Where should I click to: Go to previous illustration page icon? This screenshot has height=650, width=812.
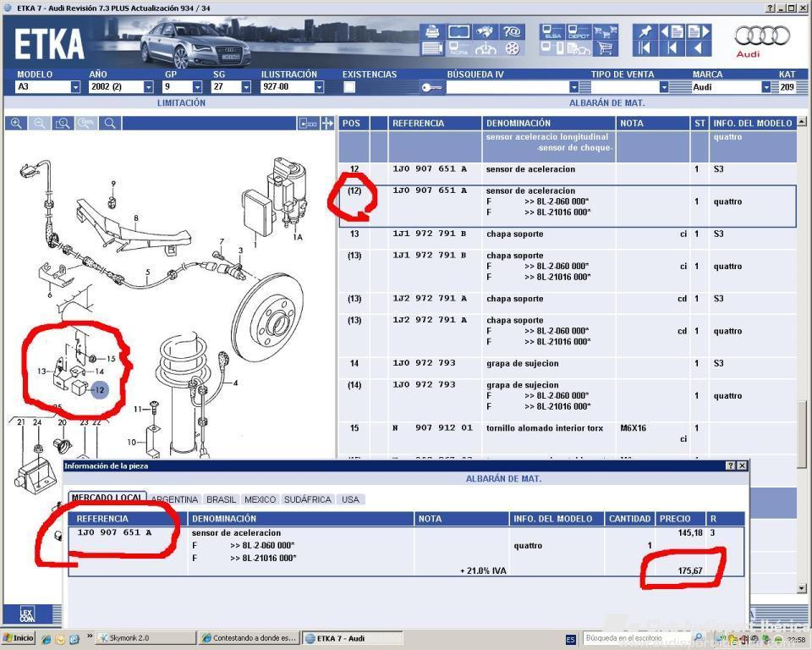(672, 32)
